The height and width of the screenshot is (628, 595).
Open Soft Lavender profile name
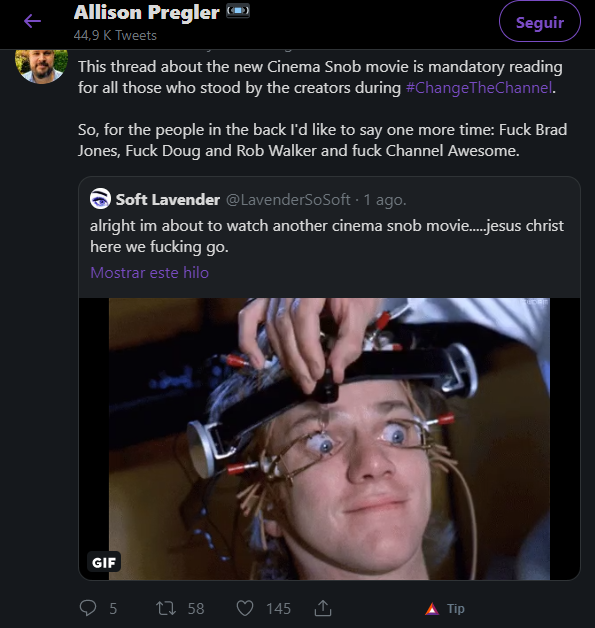click(x=168, y=199)
